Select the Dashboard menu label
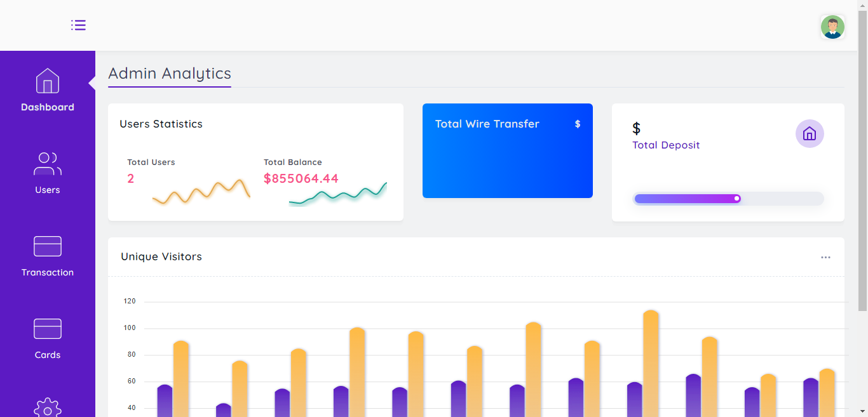868x417 pixels. click(x=48, y=107)
